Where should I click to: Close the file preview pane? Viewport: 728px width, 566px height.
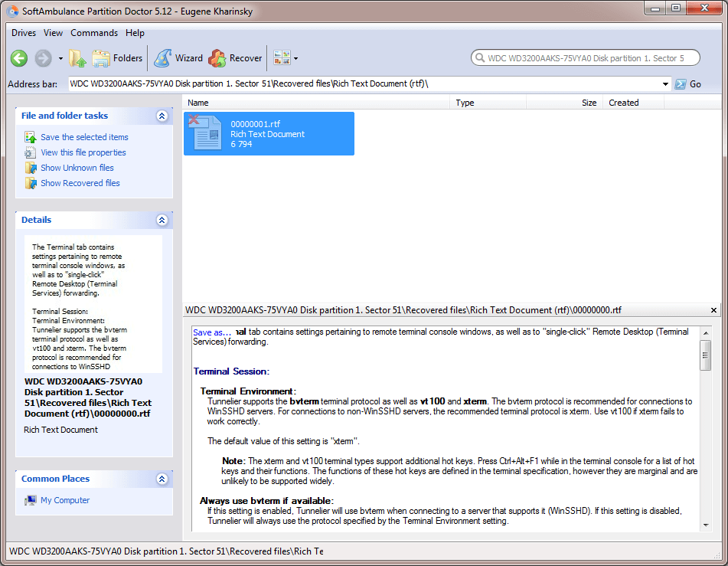(713, 310)
